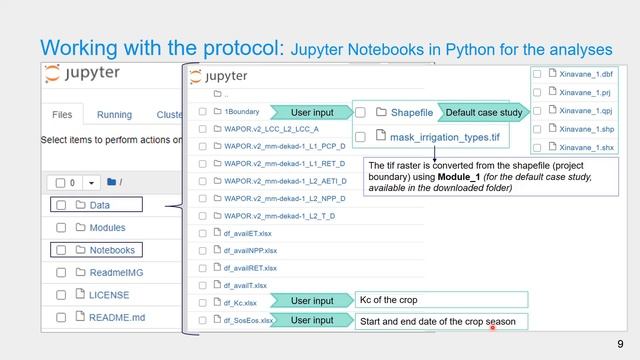Screen dimensions: 640x360
Task: Tick the checkbox for df_Kc.xlsx
Action: (x=202, y=303)
